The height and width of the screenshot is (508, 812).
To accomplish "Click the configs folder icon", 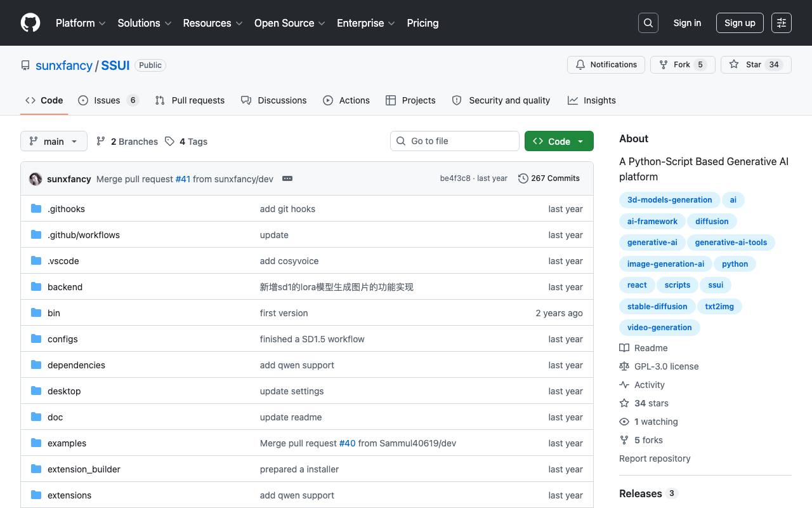I will (36, 338).
